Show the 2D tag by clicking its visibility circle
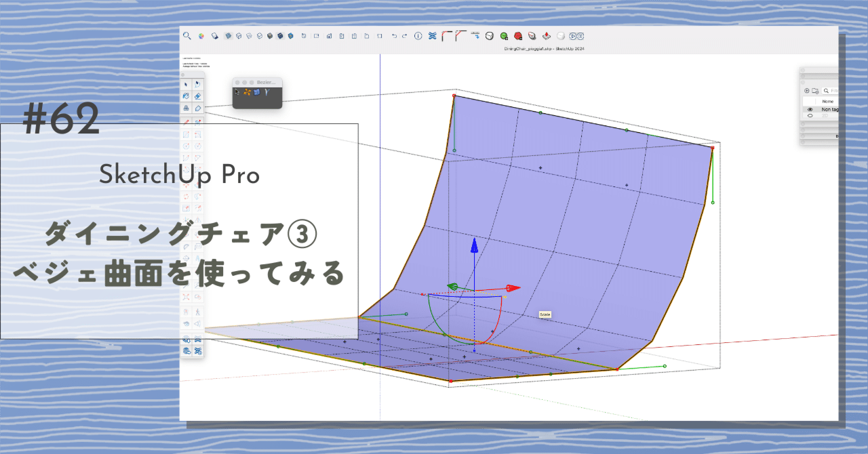The image size is (868, 454). 810,115
